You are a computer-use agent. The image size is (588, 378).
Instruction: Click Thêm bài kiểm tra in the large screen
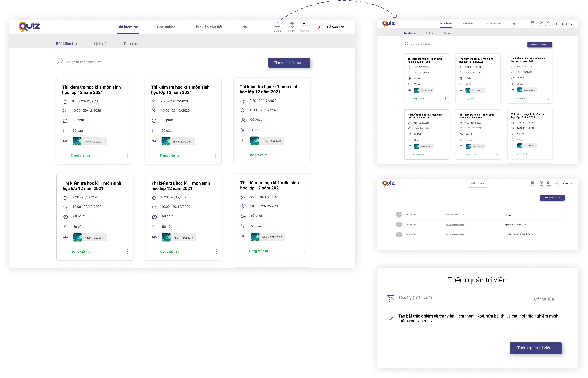click(x=289, y=63)
